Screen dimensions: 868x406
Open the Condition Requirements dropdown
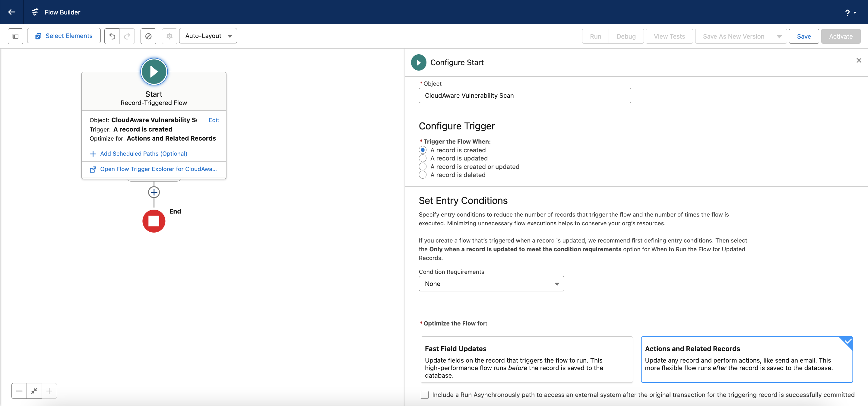pos(491,284)
